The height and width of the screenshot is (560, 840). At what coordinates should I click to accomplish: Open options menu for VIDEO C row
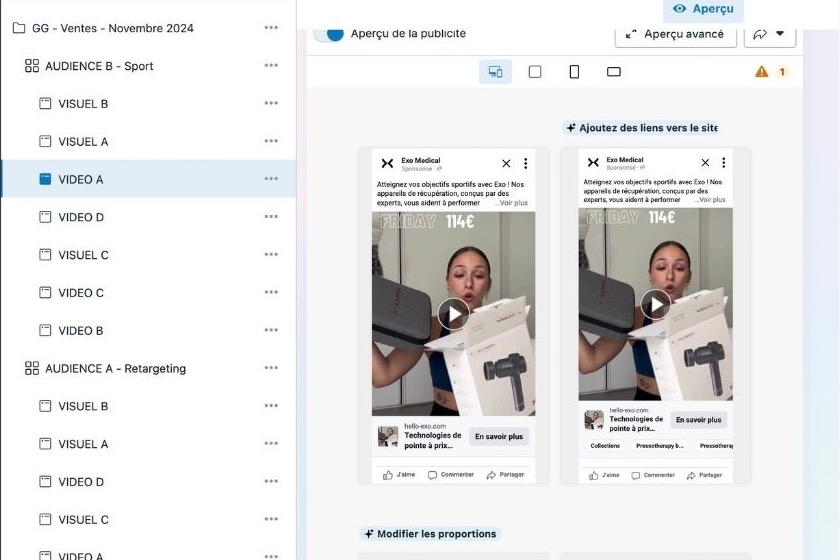(271, 292)
